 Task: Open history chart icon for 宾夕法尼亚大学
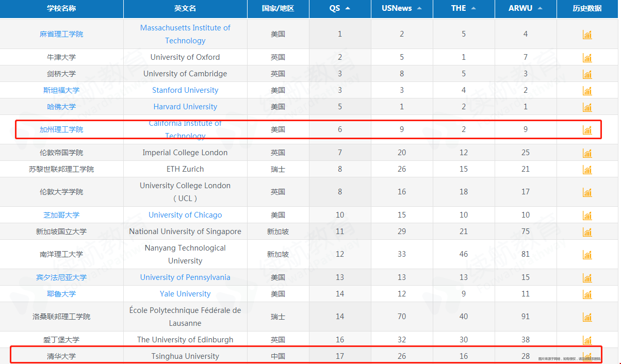[587, 278]
